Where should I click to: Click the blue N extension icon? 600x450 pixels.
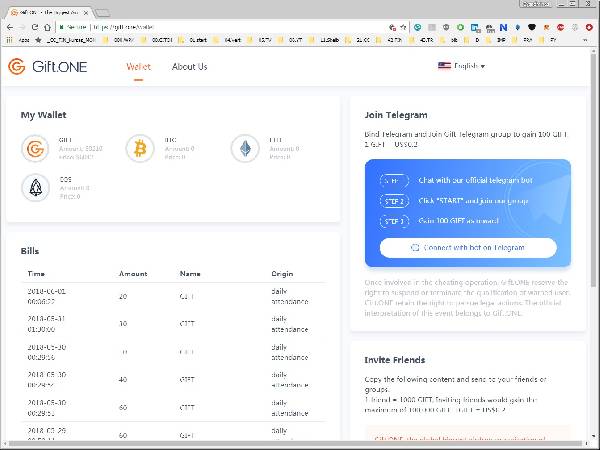(x=504, y=27)
